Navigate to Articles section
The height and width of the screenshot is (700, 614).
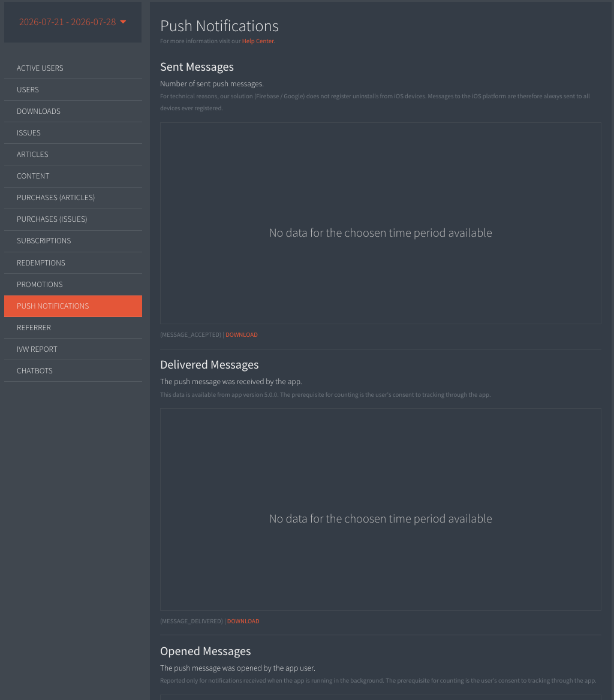coord(73,155)
